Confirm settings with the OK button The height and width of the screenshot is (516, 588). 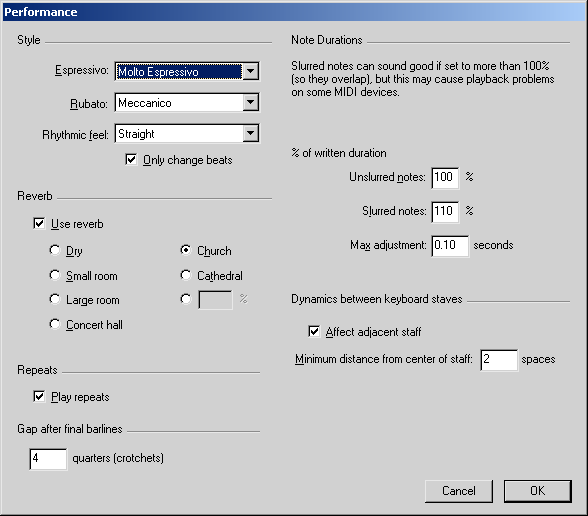click(x=538, y=491)
